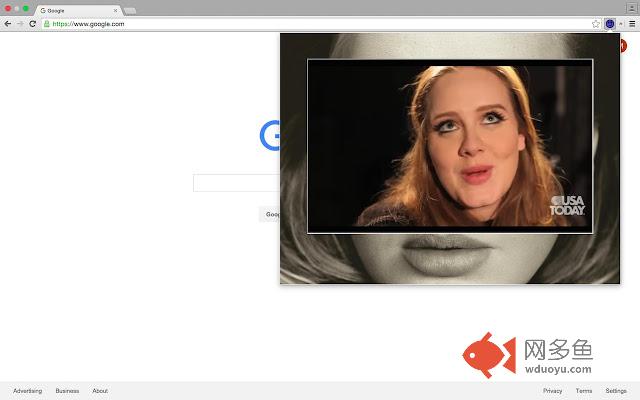
Task: Open the Settings footer link
Action: coord(616,391)
